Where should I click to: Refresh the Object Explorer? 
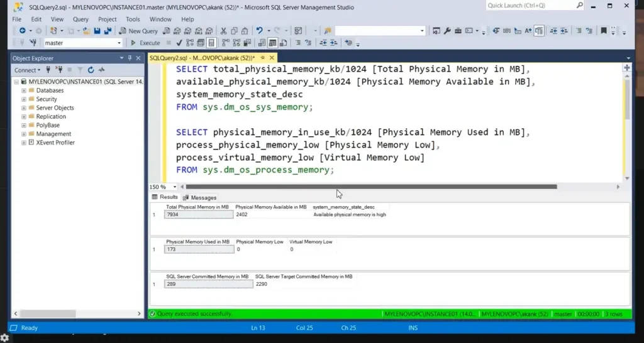(x=91, y=70)
